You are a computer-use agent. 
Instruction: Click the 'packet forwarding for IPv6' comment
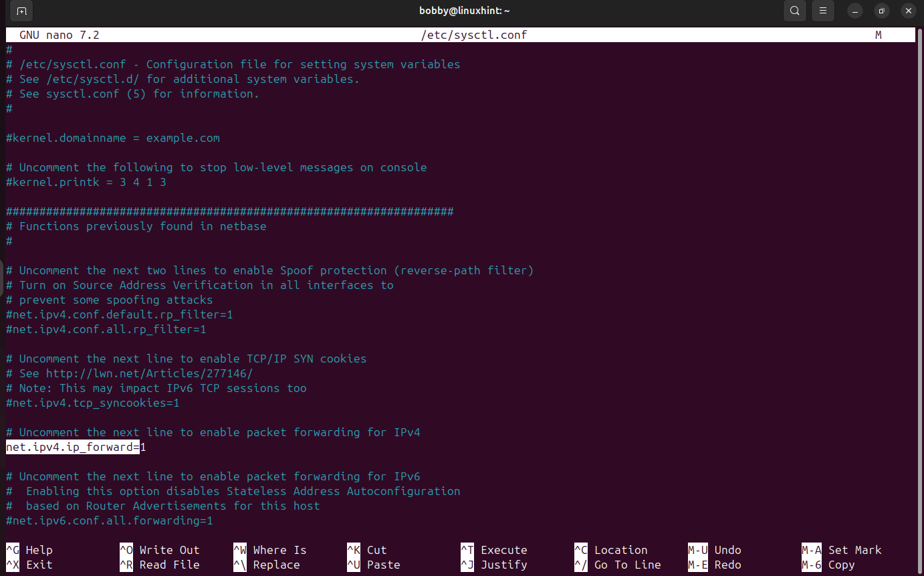pyautogui.click(x=213, y=476)
